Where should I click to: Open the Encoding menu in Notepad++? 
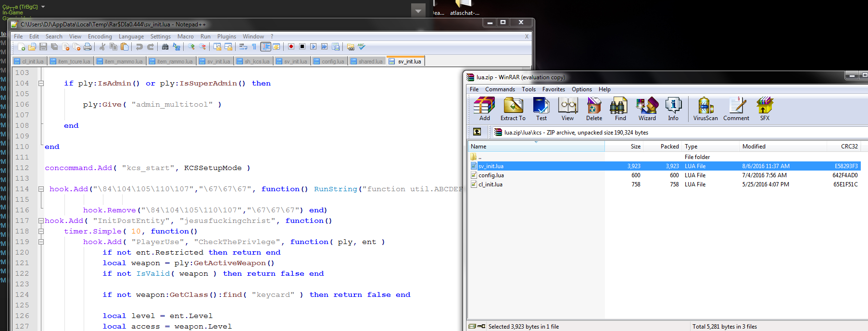point(100,37)
